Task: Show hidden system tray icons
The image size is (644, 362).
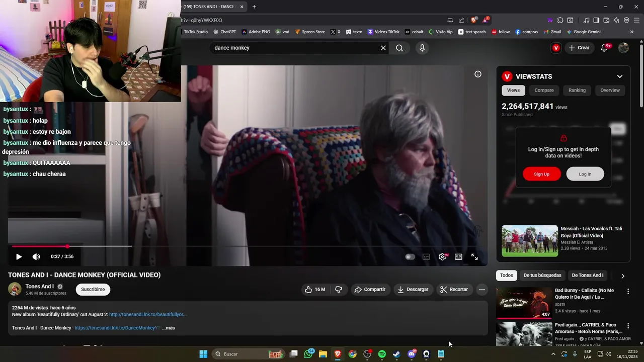Action: pos(553,354)
